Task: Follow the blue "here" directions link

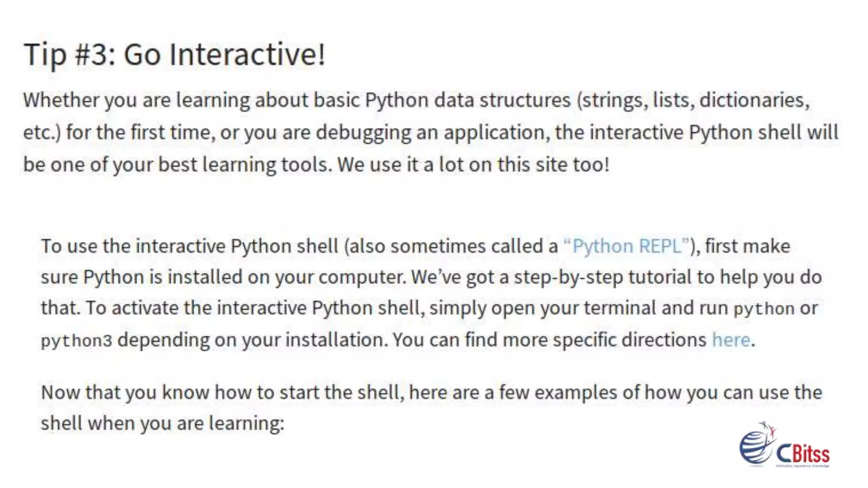Action: pos(731,339)
